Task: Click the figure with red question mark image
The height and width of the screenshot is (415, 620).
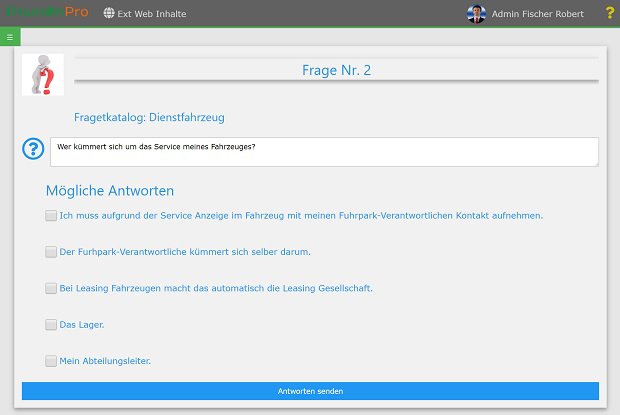Action: pyautogui.click(x=43, y=75)
